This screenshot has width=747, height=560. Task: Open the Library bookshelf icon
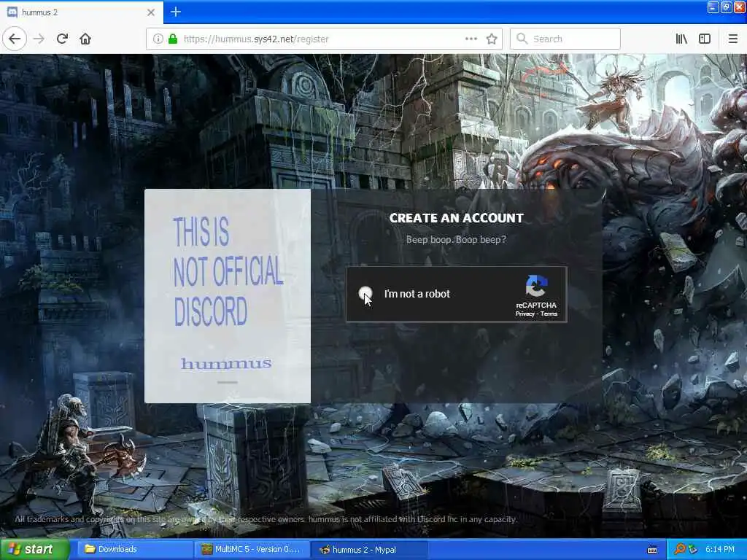point(681,39)
